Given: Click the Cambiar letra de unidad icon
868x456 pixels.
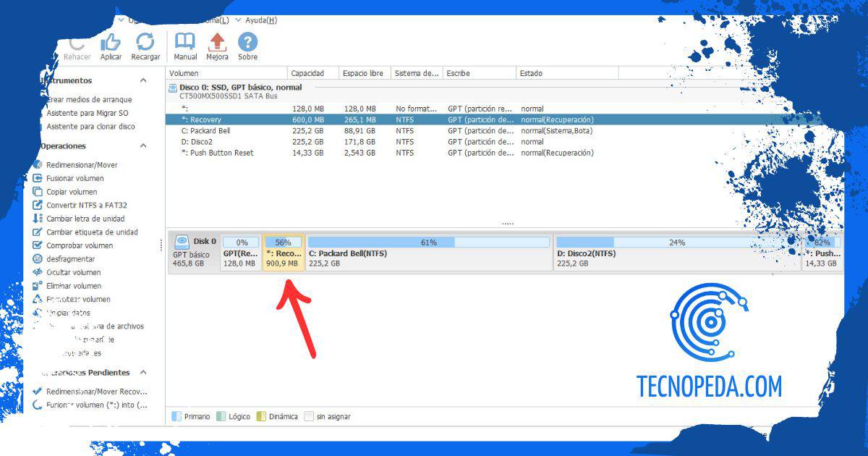Looking at the screenshot, I should click(x=38, y=219).
